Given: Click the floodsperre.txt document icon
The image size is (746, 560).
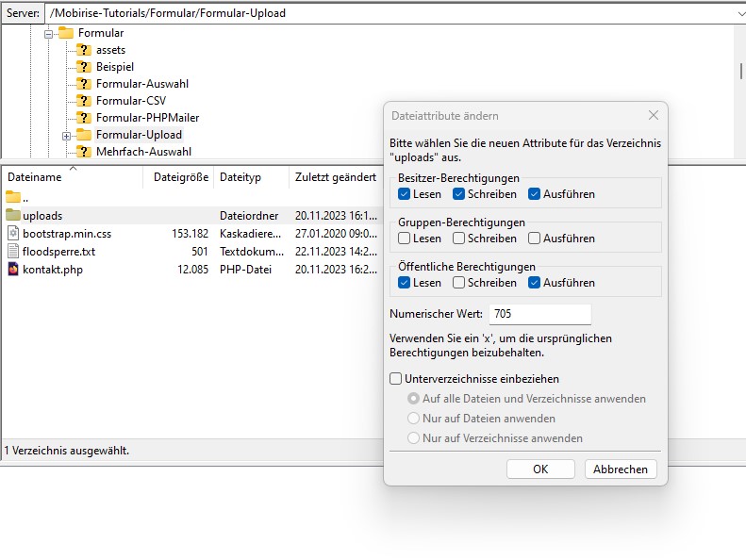Looking at the screenshot, I should (x=13, y=251).
